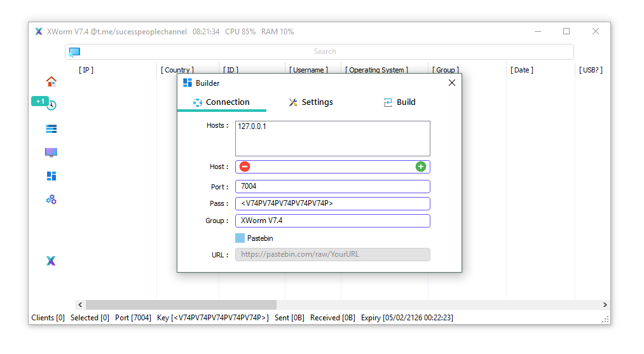The width and height of the screenshot is (644, 354).
Task: Click the X logo at sidebar bottom
Action: (x=51, y=261)
